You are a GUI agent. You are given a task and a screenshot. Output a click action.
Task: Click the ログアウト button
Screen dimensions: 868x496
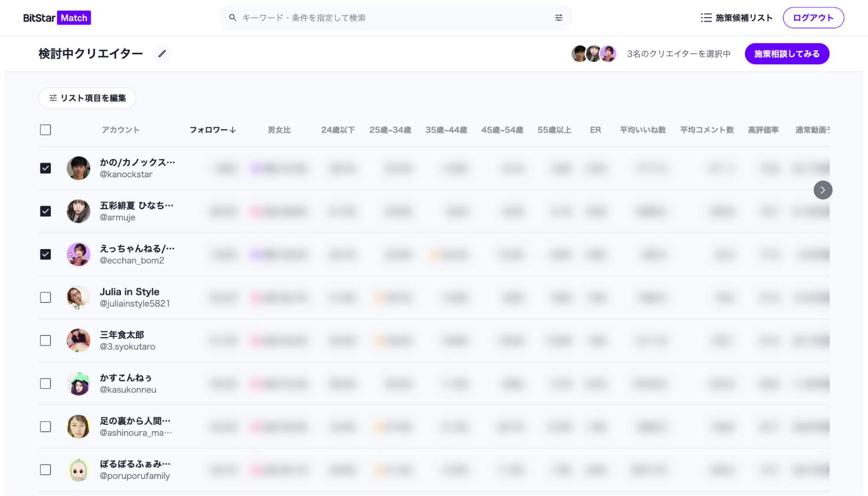pos(813,18)
